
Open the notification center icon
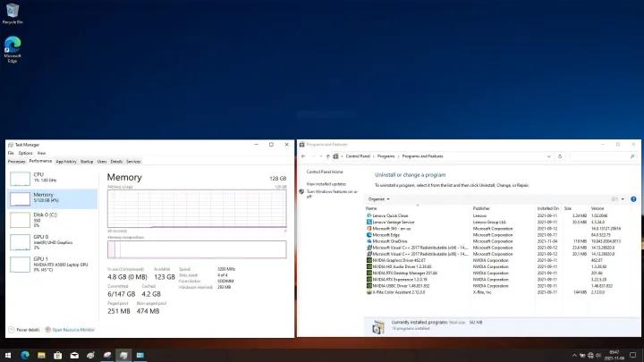pyautogui.click(x=633, y=355)
